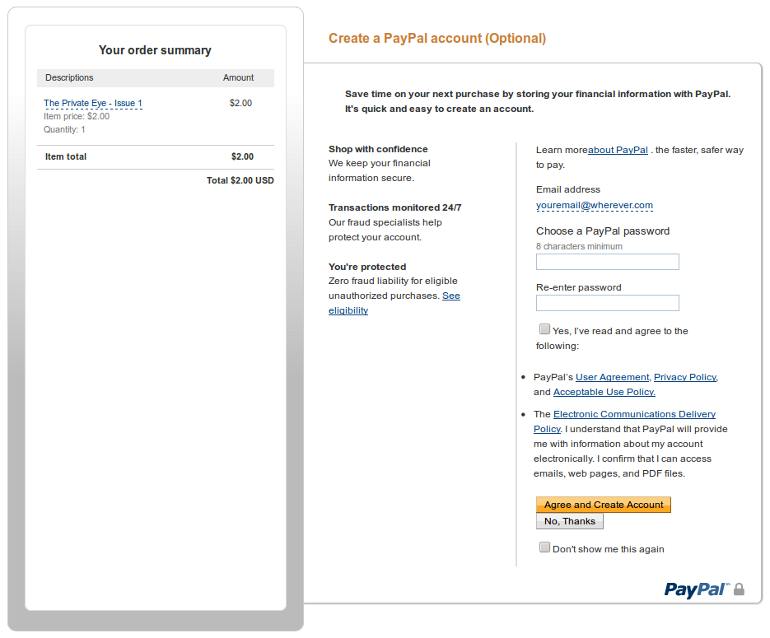This screenshot has width=770, height=638.
Task: Open the Acceptable Use Policy link
Action: pos(604,392)
